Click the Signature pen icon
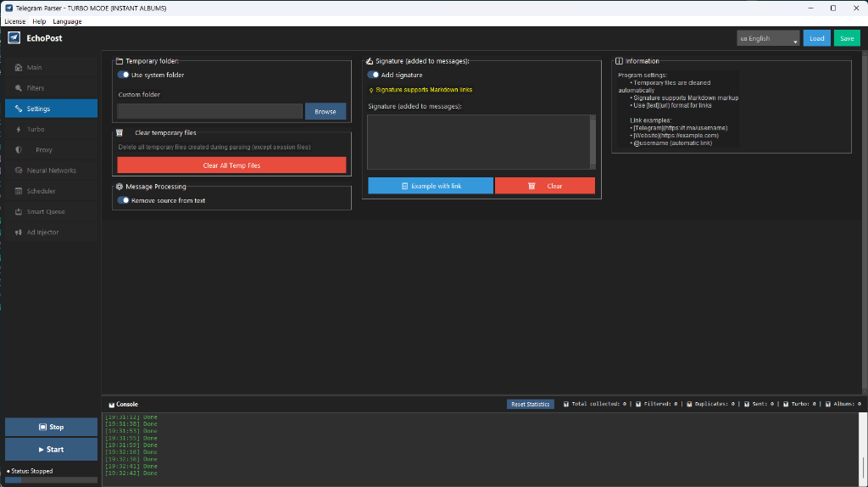The image size is (868, 487). pyautogui.click(x=370, y=61)
